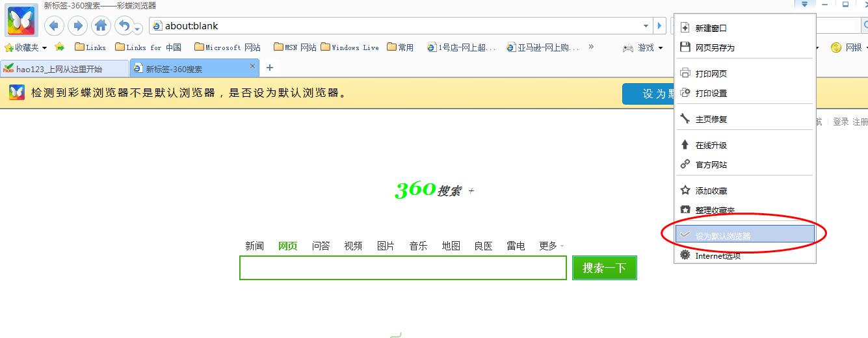Pick 主页修复 from the menu
Viewport: 868px width, 338px height.
[x=745, y=119]
